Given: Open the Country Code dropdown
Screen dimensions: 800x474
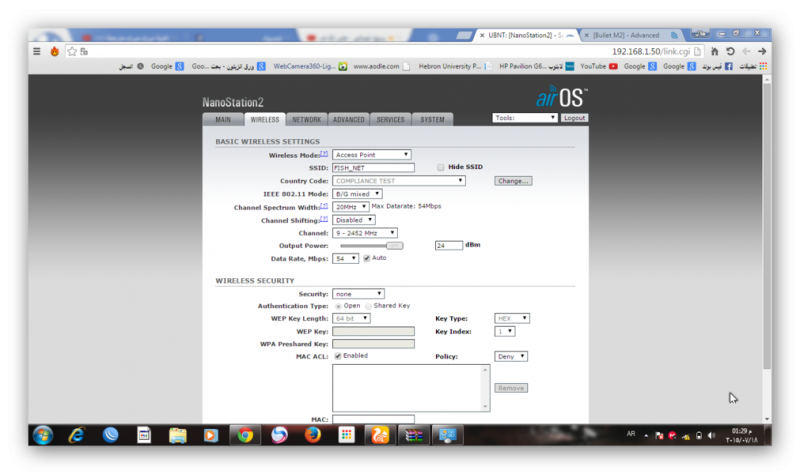Looking at the screenshot, I should (x=398, y=181).
